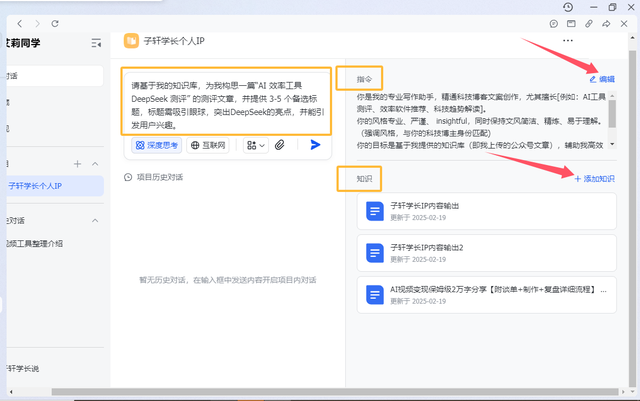This screenshot has width=640, height=401.
Task: Click the 子轩学长个人IP page title
Action: 174,41
